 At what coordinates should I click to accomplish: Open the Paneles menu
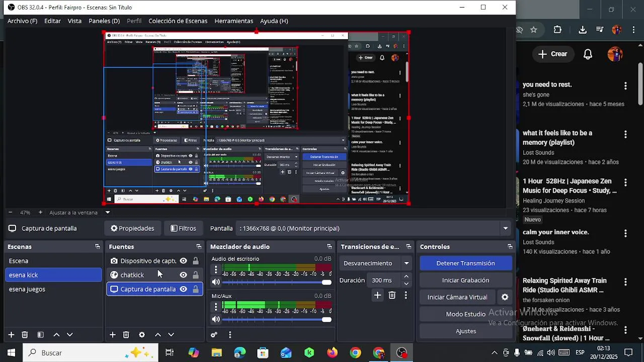click(x=104, y=21)
